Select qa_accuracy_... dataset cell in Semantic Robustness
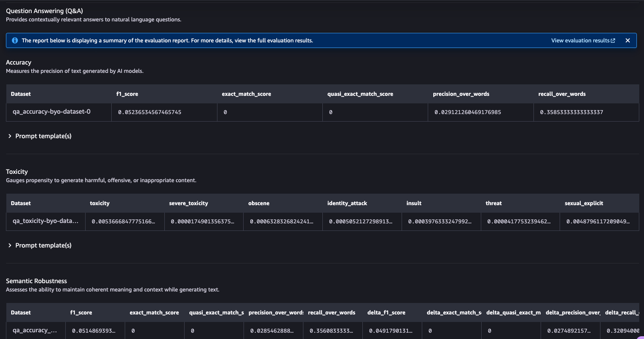 point(36,330)
